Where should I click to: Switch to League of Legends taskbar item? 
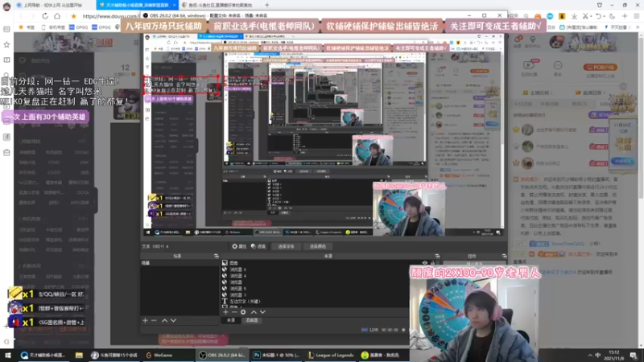pos(330,355)
